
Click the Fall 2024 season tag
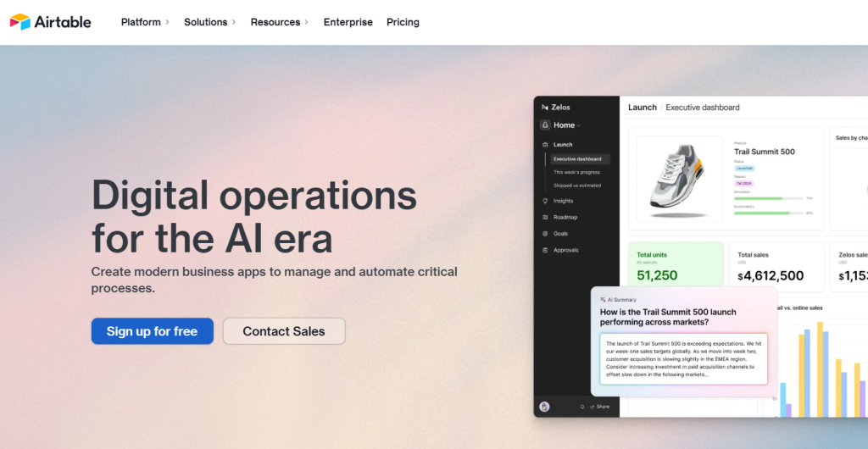[x=744, y=183]
